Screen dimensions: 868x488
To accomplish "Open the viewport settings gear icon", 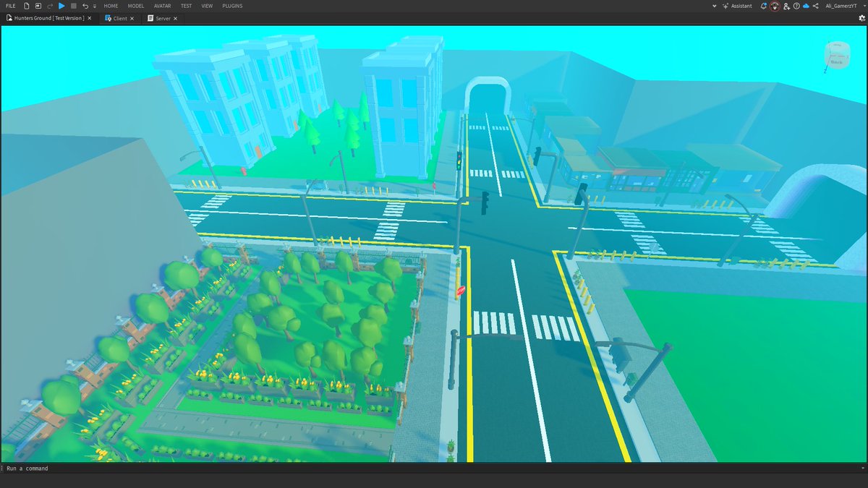I will coord(861,18).
